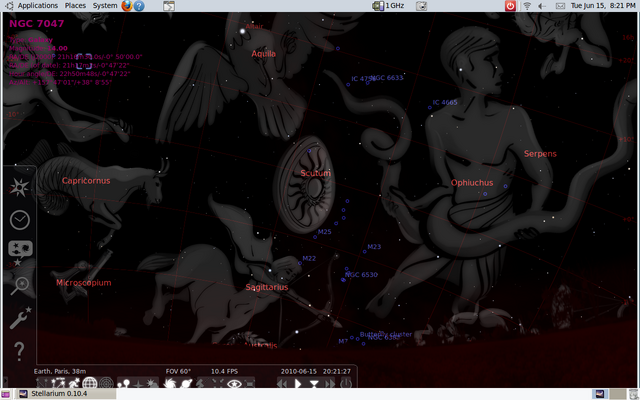Open the Date/Time window clock icon
The image size is (640, 400).
point(20,220)
